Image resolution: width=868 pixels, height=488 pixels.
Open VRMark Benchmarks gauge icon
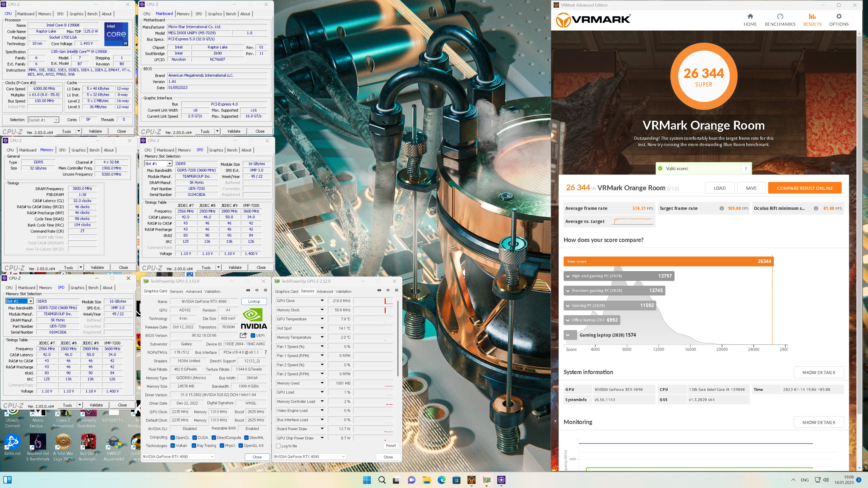pos(780,16)
